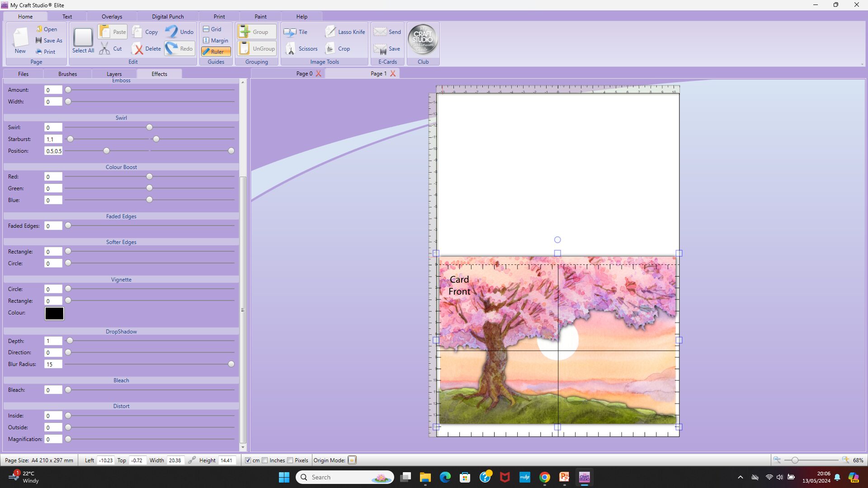Screen dimensions: 868x488
Task: Switch to the Layers panel tab
Action: click(114, 74)
